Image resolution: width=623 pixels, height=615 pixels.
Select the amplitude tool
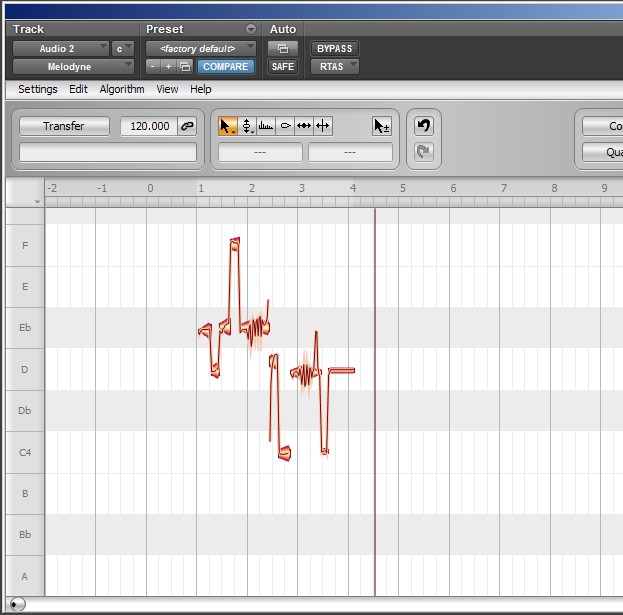[x=285, y=126]
